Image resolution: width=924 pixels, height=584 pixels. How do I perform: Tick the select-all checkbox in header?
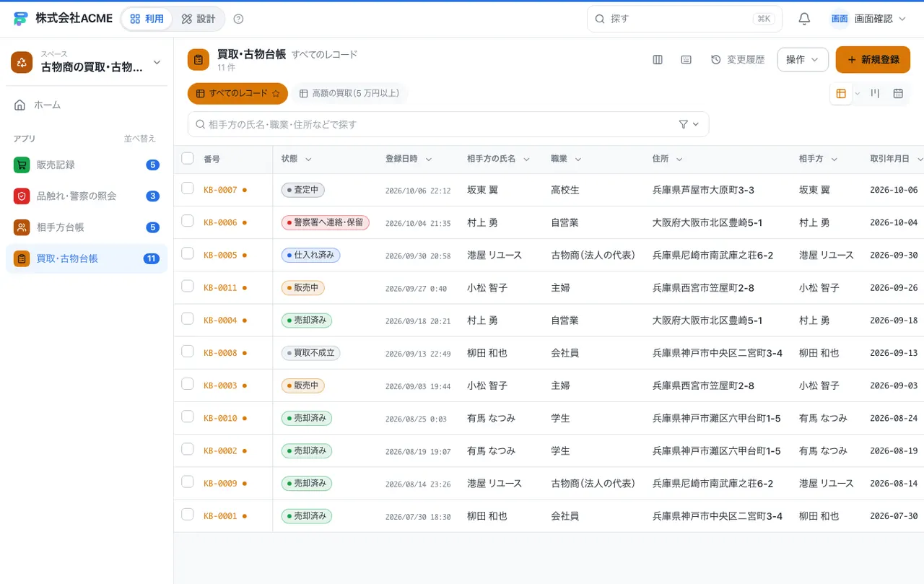(x=188, y=158)
